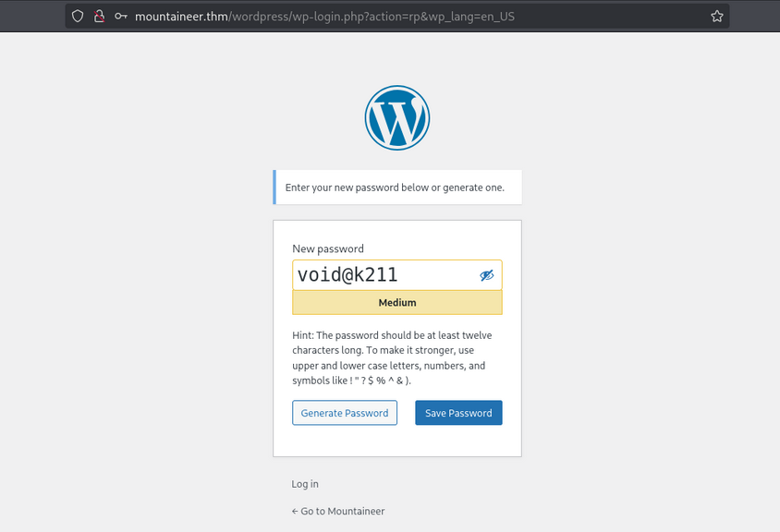
Task: Focus the browser address bar URL
Action: point(416,16)
